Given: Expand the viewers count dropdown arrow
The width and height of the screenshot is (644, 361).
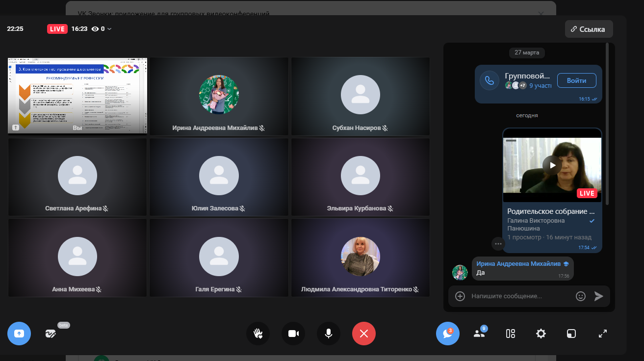Looking at the screenshot, I should 109,29.
